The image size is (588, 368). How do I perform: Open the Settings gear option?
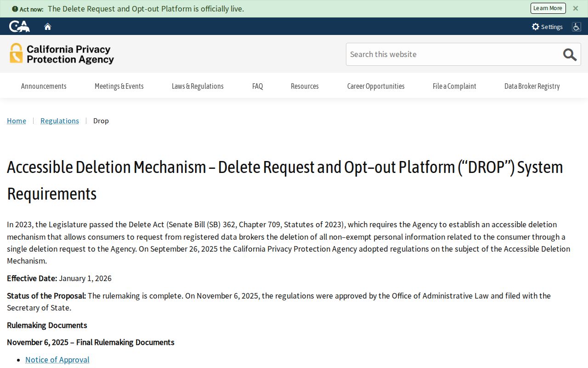click(547, 27)
